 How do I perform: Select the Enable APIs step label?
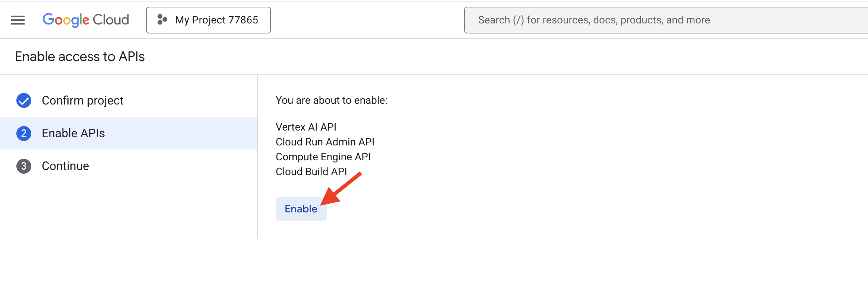coord(73,133)
